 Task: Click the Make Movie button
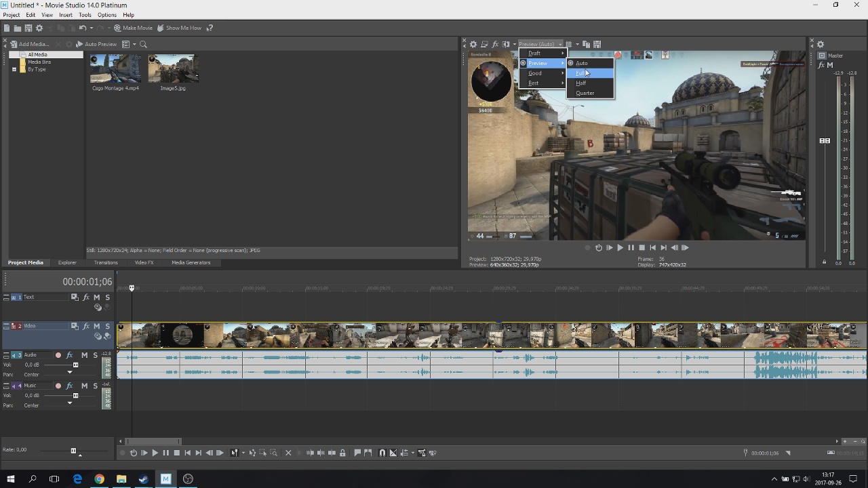(x=133, y=28)
